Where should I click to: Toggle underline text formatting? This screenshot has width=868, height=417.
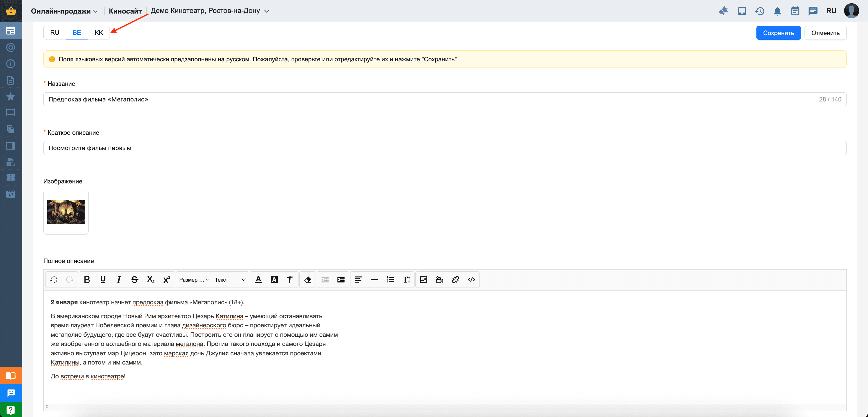coord(103,279)
